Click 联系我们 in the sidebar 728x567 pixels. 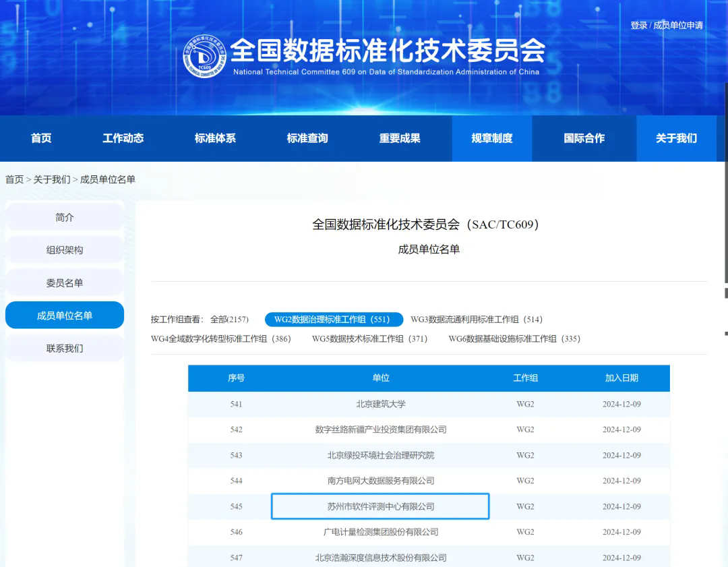(x=65, y=349)
